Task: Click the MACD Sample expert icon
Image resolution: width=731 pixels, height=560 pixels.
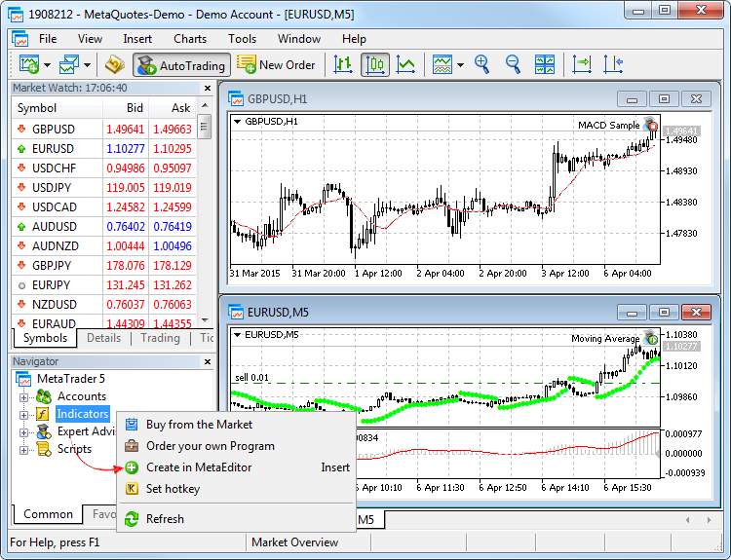Action: click(651, 124)
